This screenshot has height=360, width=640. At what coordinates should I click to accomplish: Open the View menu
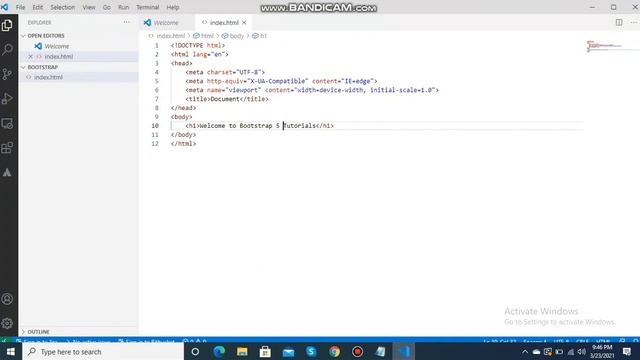89,7
